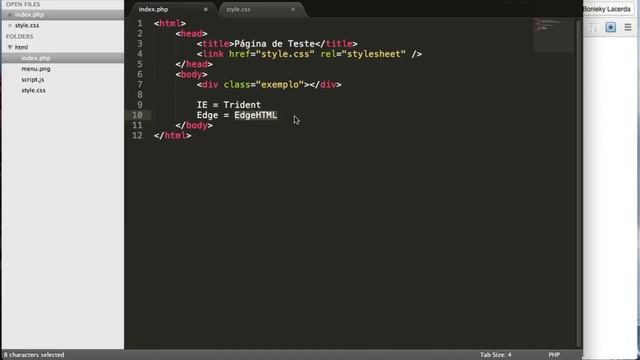Click the closing </head> tag
Screen dimensions: 640x360
click(x=194, y=64)
